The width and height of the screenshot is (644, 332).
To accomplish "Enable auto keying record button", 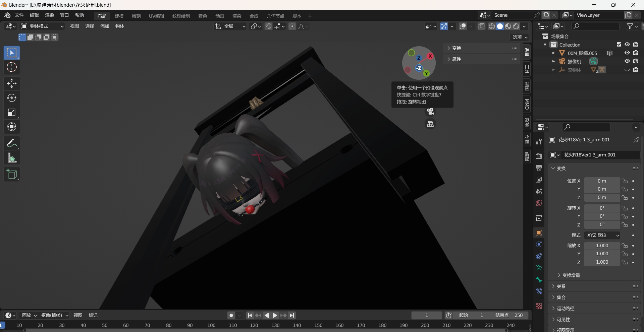I will (231, 316).
